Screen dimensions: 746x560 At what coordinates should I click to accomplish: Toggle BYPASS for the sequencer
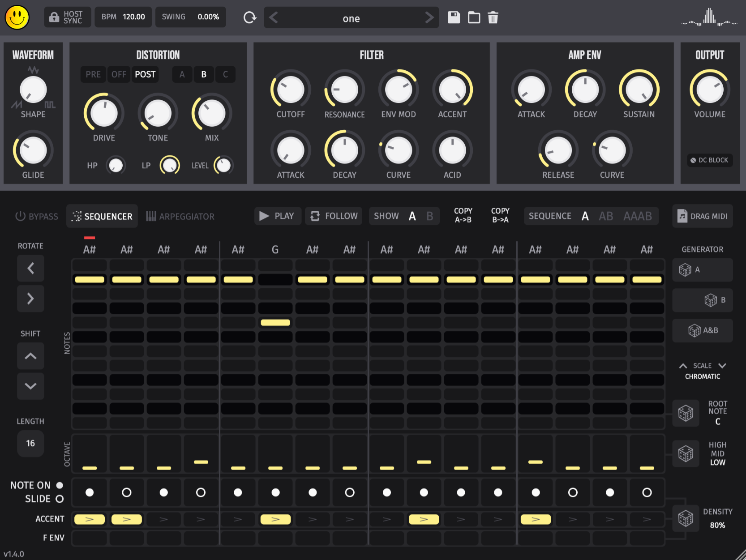click(36, 216)
